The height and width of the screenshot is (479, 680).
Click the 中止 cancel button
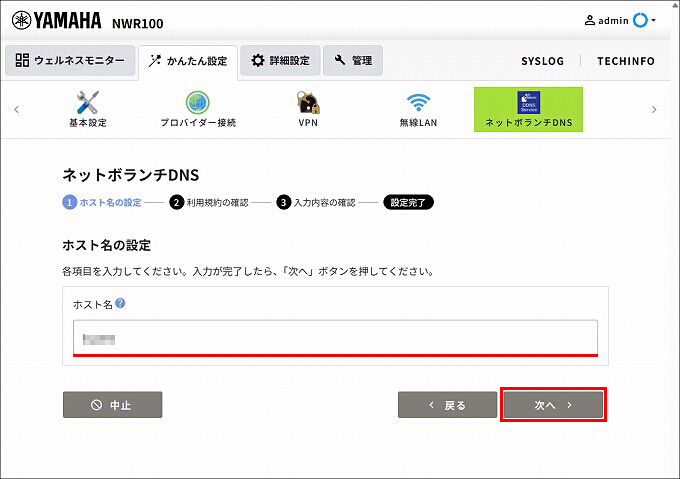113,405
